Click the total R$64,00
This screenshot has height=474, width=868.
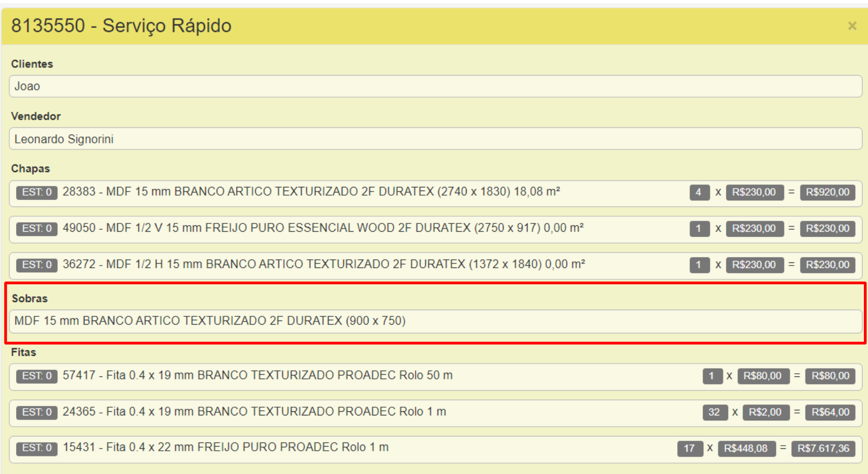[830, 412]
